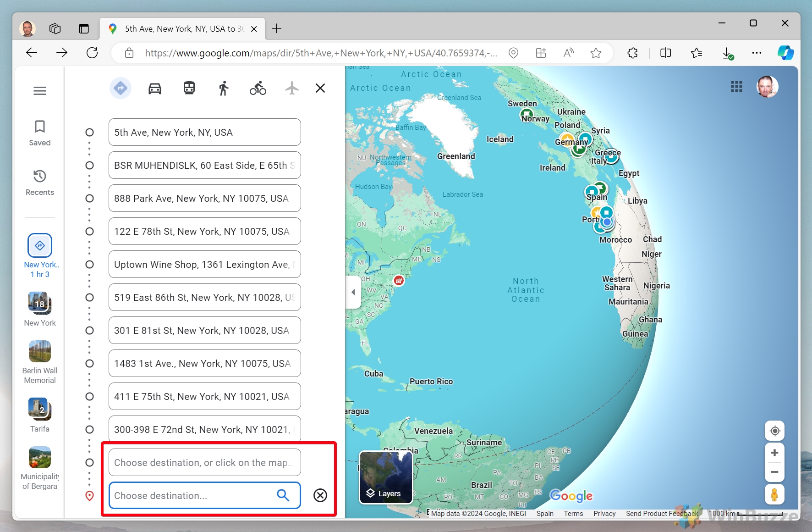
Task: Go back to the previous page
Action: [x=32, y=53]
